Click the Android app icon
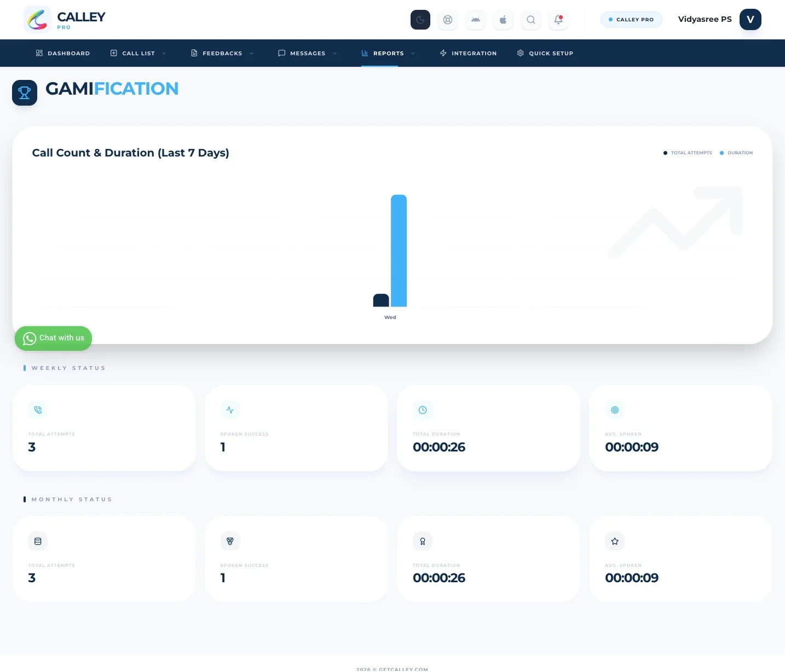 [x=476, y=20]
